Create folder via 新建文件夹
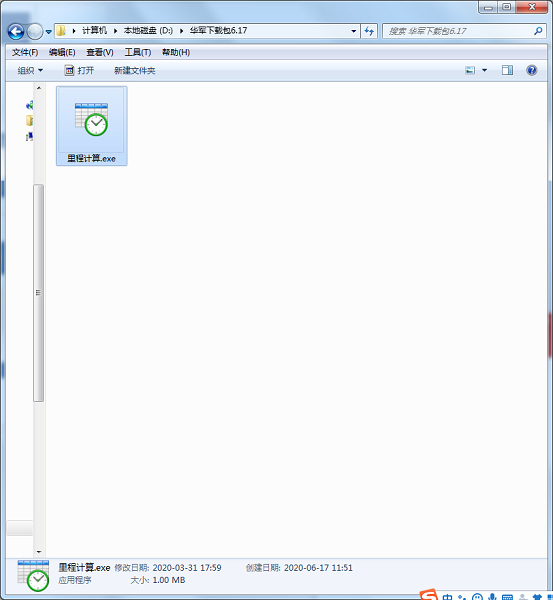 pos(135,70)
